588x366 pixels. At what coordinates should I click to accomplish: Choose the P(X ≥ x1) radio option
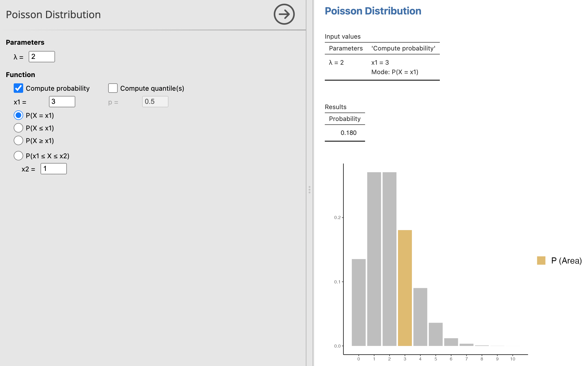[18, 140]
